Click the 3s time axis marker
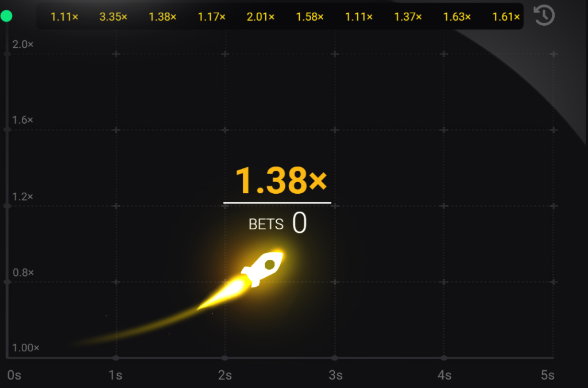 [335, 375]
